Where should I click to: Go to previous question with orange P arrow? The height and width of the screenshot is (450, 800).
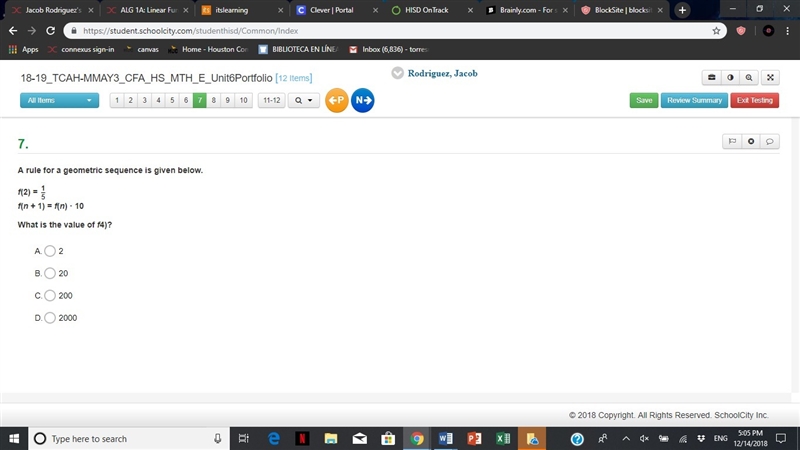pyautogui.click(x=337, y=100)
